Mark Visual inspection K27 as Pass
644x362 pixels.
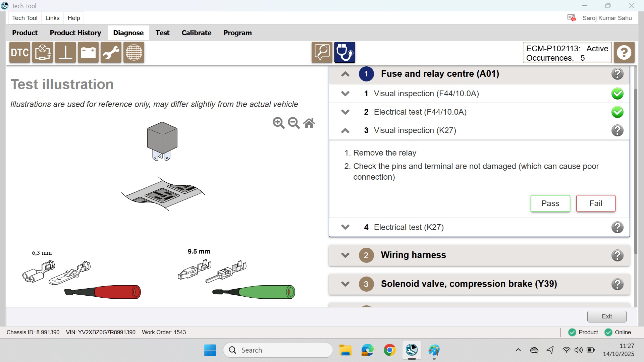550,203
